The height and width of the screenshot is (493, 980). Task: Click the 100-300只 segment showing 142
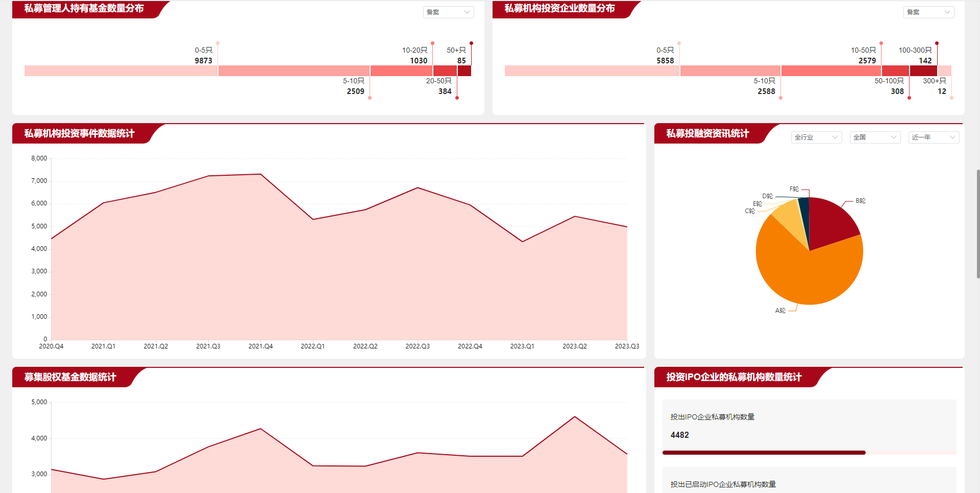[923, 71]
